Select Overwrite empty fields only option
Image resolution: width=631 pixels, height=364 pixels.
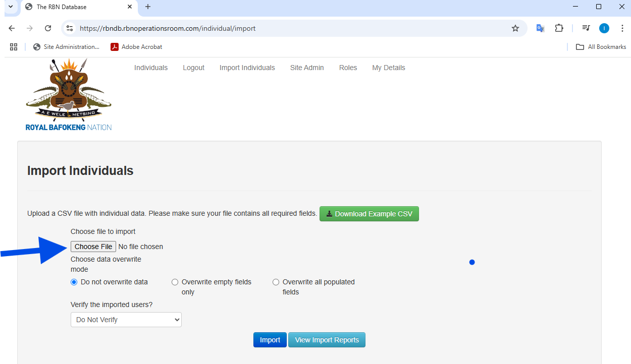click(175, 282)
